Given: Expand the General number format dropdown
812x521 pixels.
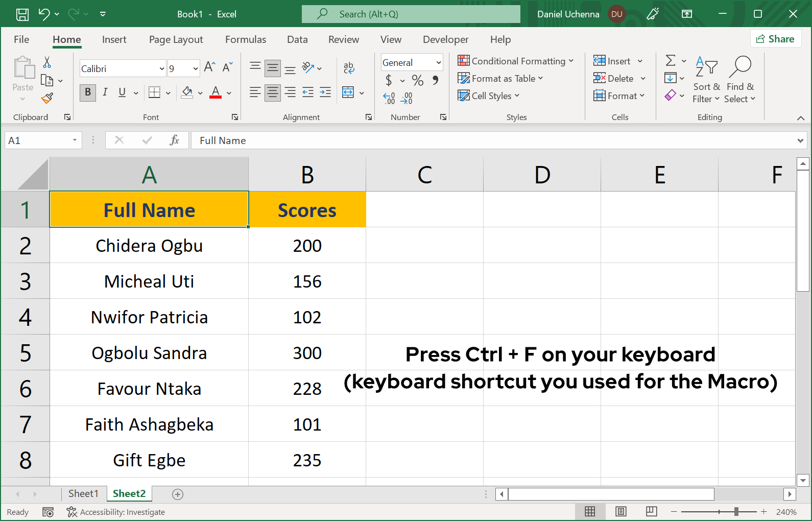Looking at the screenshot, I should tap(438, 62).
